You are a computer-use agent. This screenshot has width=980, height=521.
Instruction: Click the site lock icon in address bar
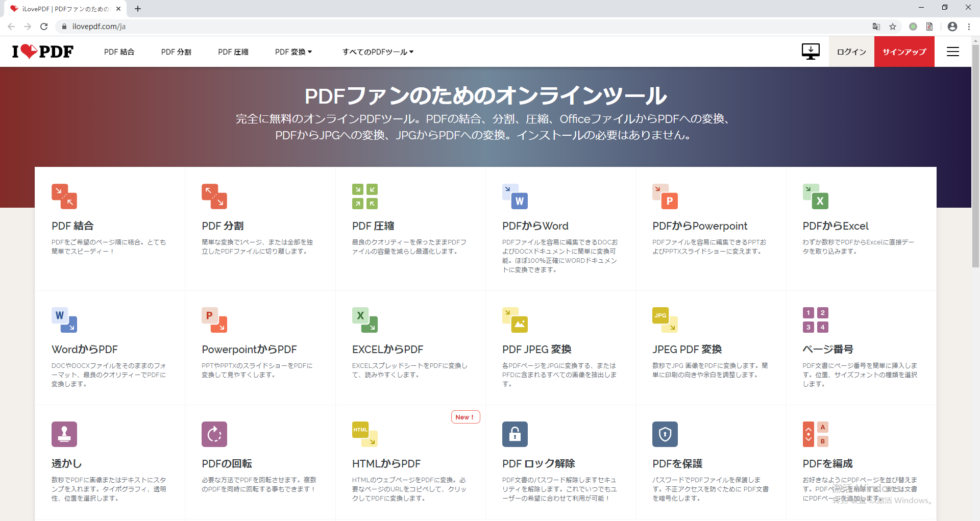(64, 27)
